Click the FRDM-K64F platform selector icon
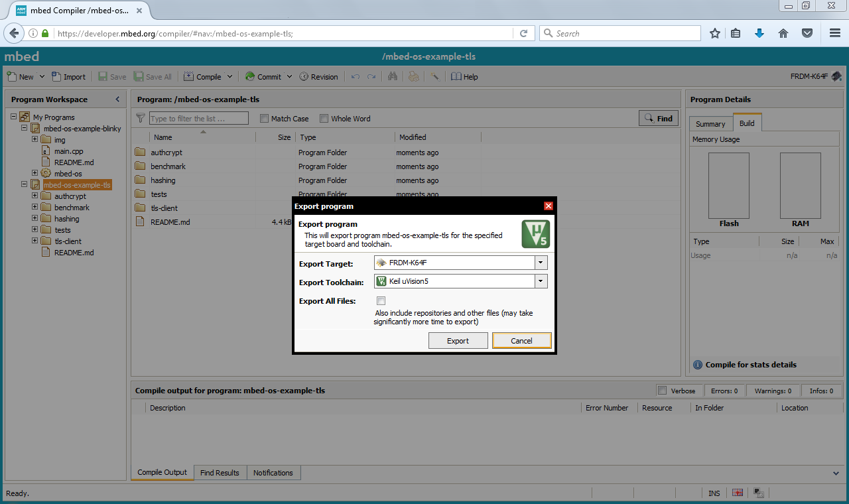 coord(836,76)
